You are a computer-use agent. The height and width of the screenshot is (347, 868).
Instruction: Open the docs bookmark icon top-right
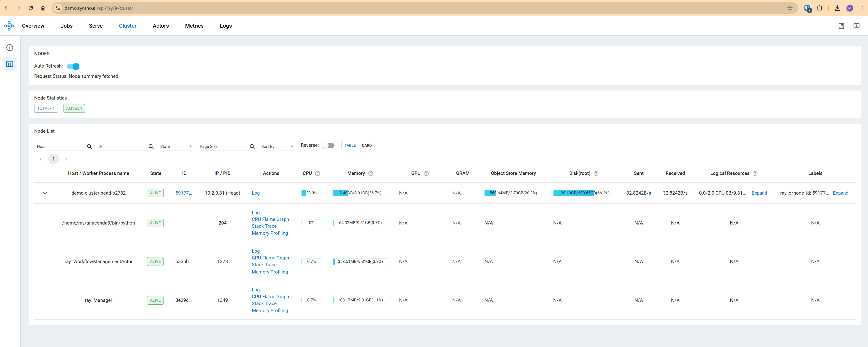tap(841, 26)
